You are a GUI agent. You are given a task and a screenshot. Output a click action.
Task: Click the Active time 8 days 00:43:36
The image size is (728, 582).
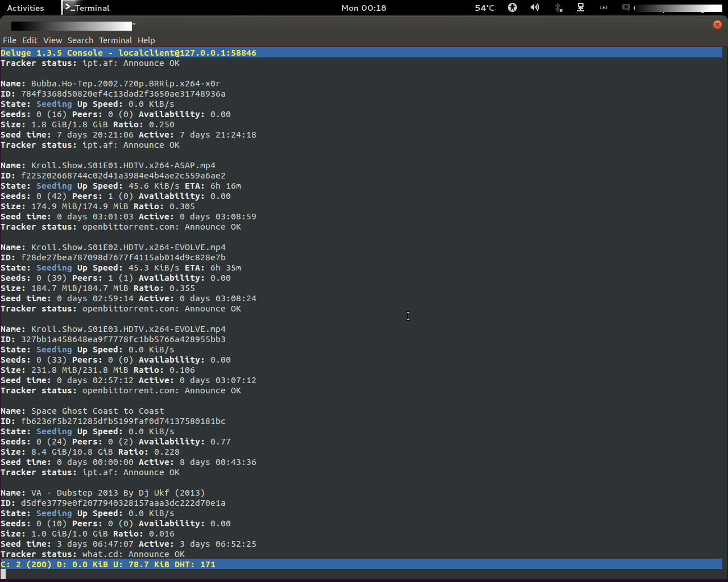click(218, 462)
